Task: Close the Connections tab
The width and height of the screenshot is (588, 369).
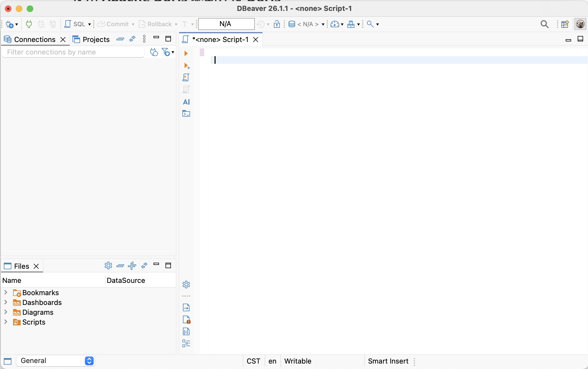Action: (63, 40)
